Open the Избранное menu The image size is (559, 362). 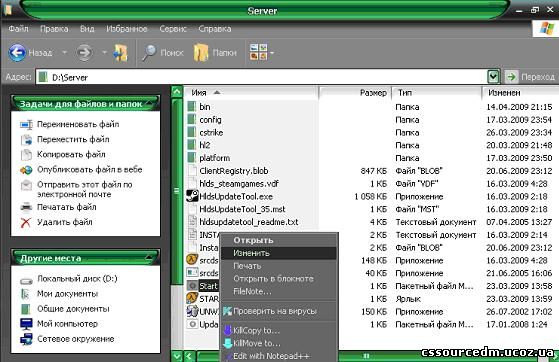[x=127, y=29]
